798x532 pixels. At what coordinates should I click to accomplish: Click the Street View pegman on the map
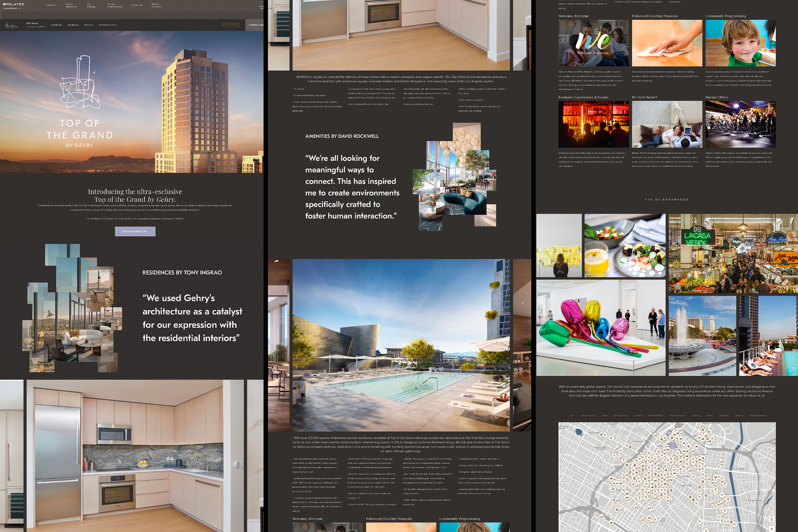point(771,519)
